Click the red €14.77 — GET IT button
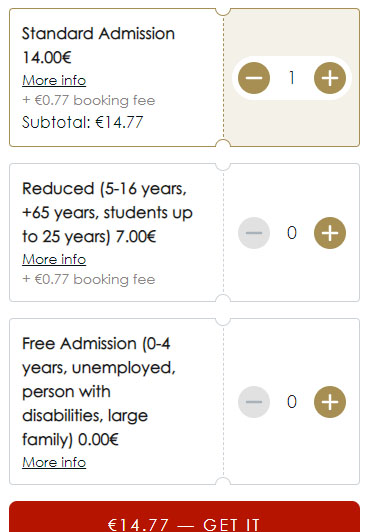Screen dimensions: 367x532 pyautogui.click(x=184, y=517)
